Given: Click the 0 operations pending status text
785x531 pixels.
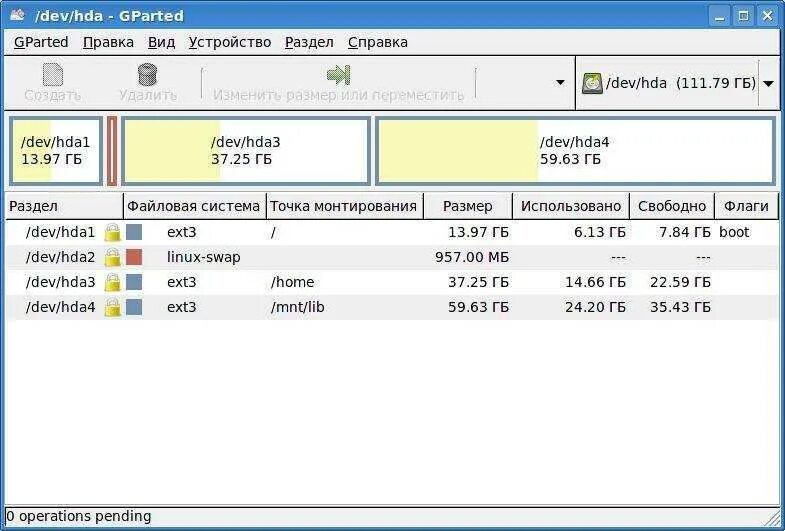Looking at the screenshot, I should point(79,516).
